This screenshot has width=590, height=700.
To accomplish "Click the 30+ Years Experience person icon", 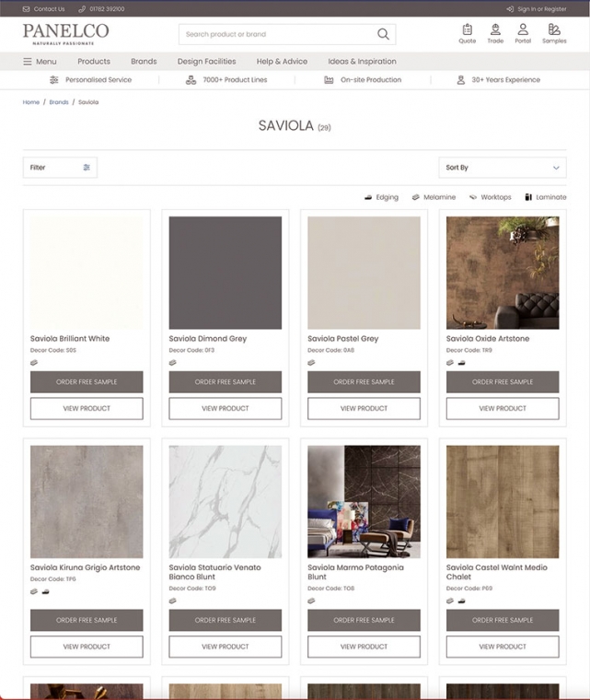I will tap(461, 80).
